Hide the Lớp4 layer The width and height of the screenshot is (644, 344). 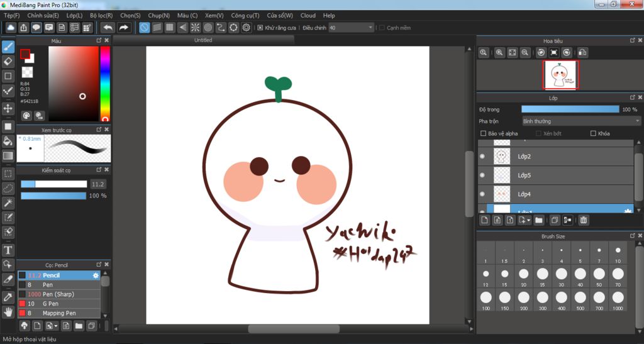pos(482,194)
